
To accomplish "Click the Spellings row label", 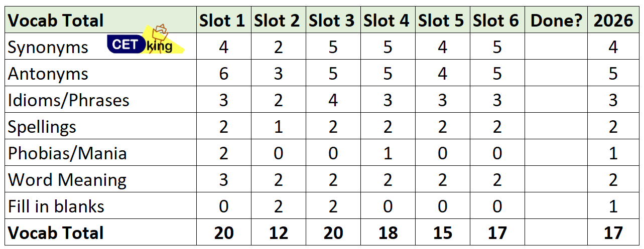I will 42,127.
